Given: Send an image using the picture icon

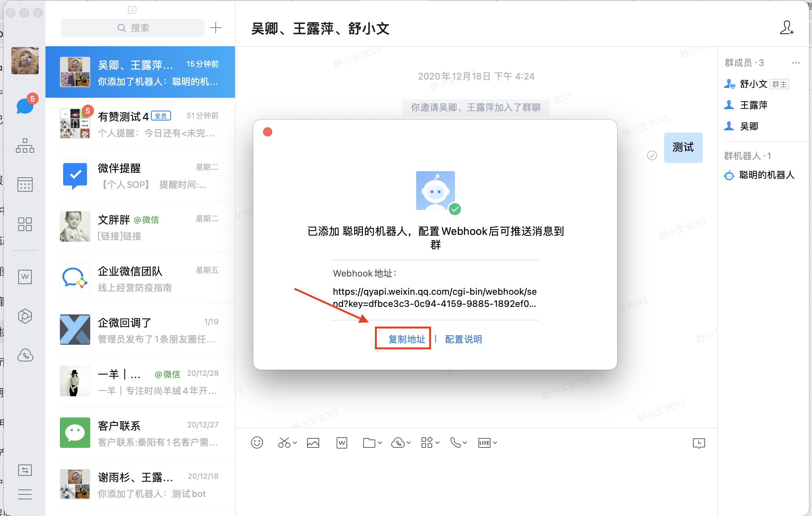Looking at the screenshot, I should pyautogui.click(x=313, y=443).
